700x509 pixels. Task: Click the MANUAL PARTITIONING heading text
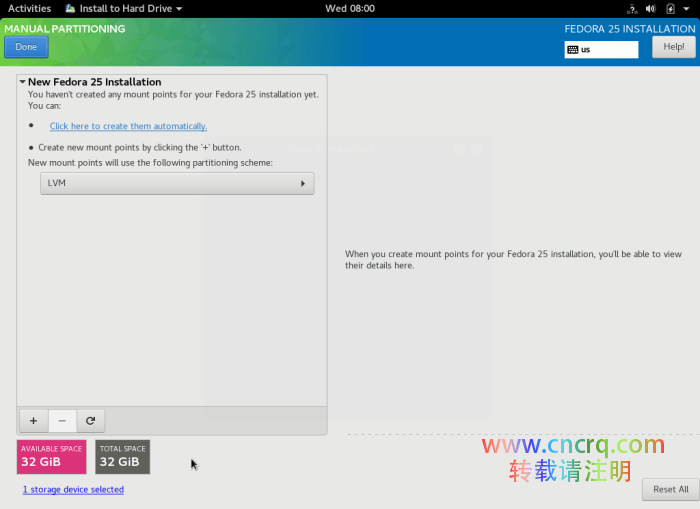[x=65, y=29]
